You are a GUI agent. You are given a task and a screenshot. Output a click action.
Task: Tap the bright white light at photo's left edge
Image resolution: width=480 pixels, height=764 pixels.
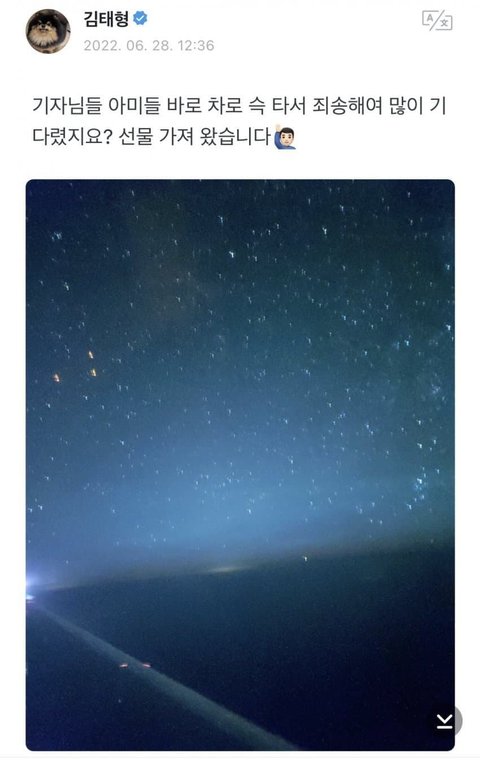point(29,585)
